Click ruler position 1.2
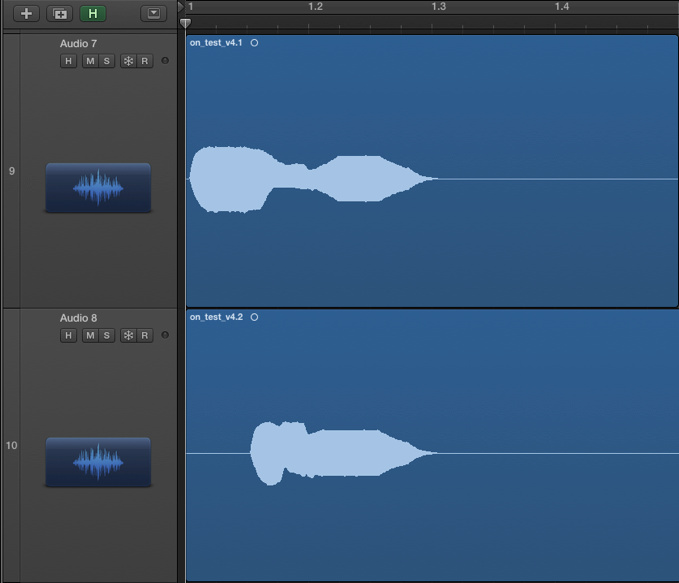This screenshot has height=583, width=679. point(315,6)
